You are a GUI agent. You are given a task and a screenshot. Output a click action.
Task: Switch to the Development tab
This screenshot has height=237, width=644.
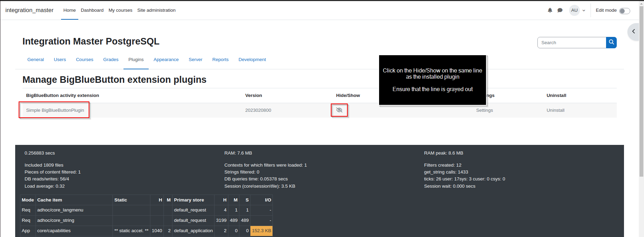pos(252,60)
